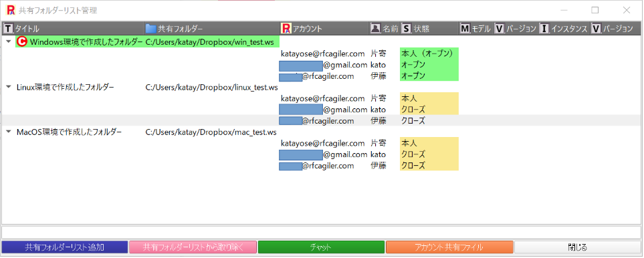This screenshot has width=644, height=258.
Task: Click 伊藤 name under Linux folder
Action: 379,121
